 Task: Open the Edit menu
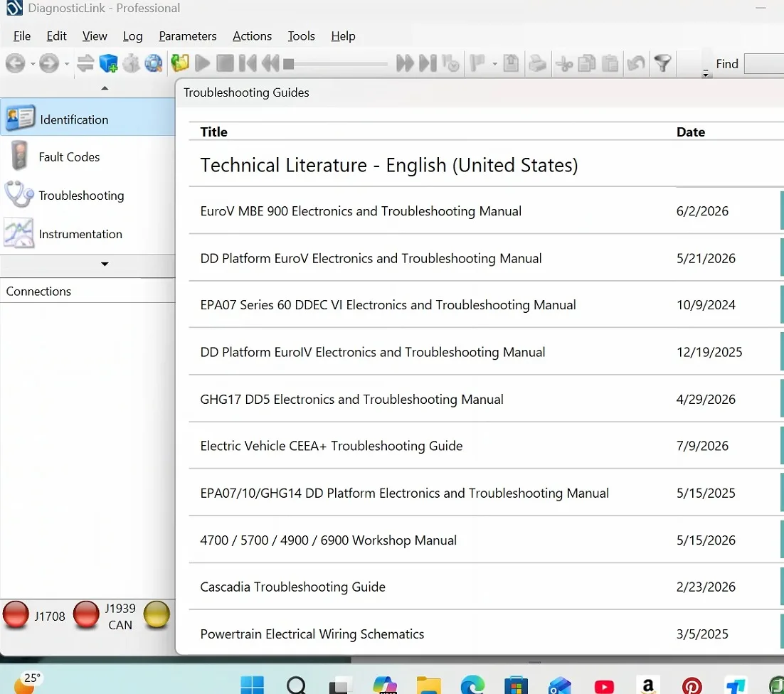[x=56, y=36]
